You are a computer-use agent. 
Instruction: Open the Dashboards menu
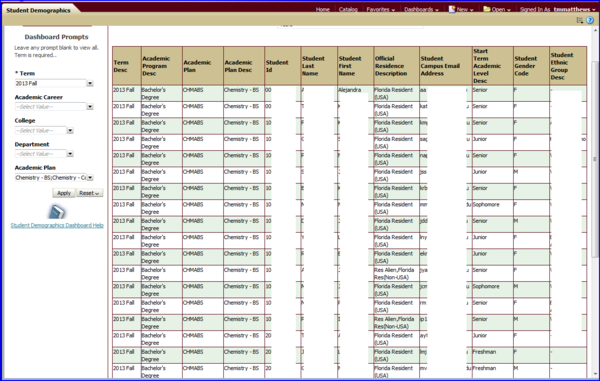[421, 10]
